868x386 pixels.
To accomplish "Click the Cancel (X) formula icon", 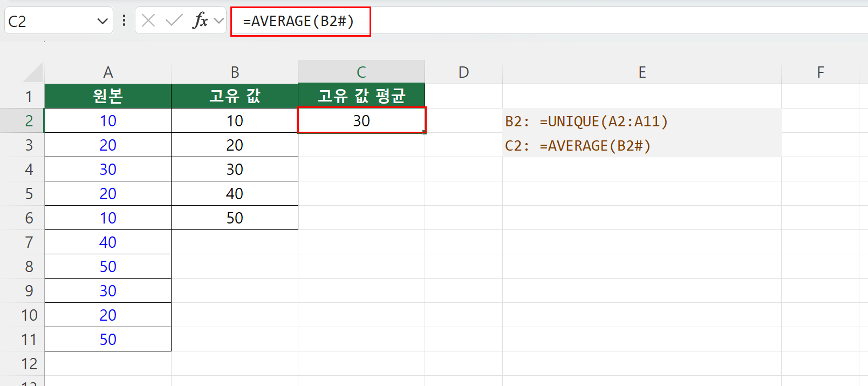I will 148,21.
